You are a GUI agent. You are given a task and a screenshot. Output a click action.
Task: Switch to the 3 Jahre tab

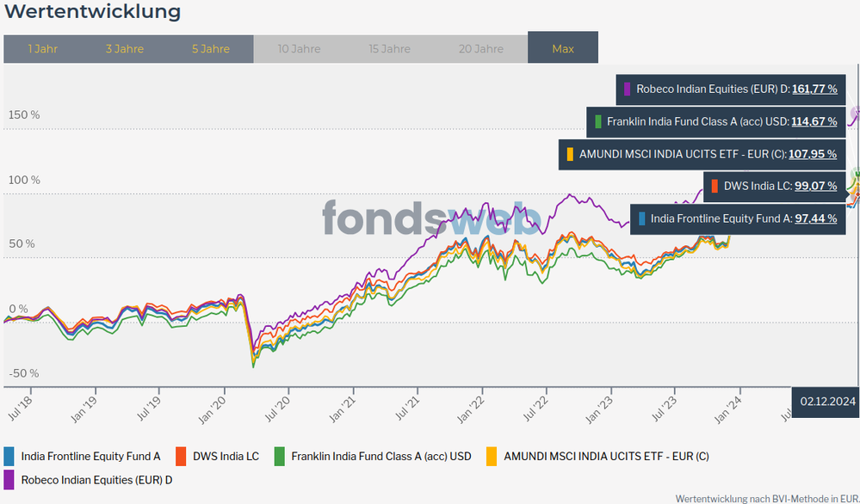(x=125, y=49)
